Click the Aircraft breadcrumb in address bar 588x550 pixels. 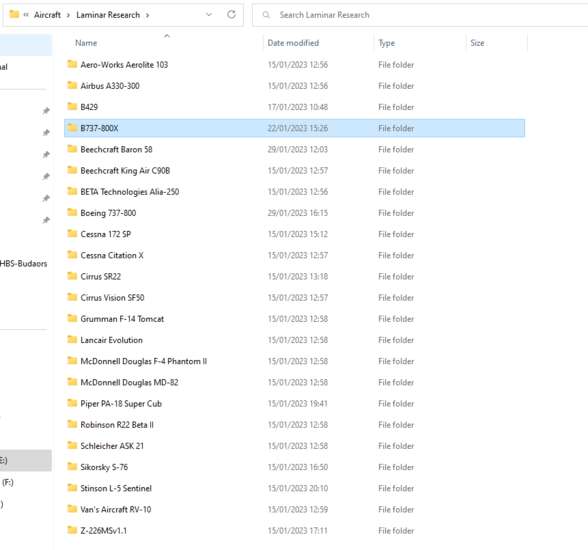pyautogui.click(x=47, y=15)
